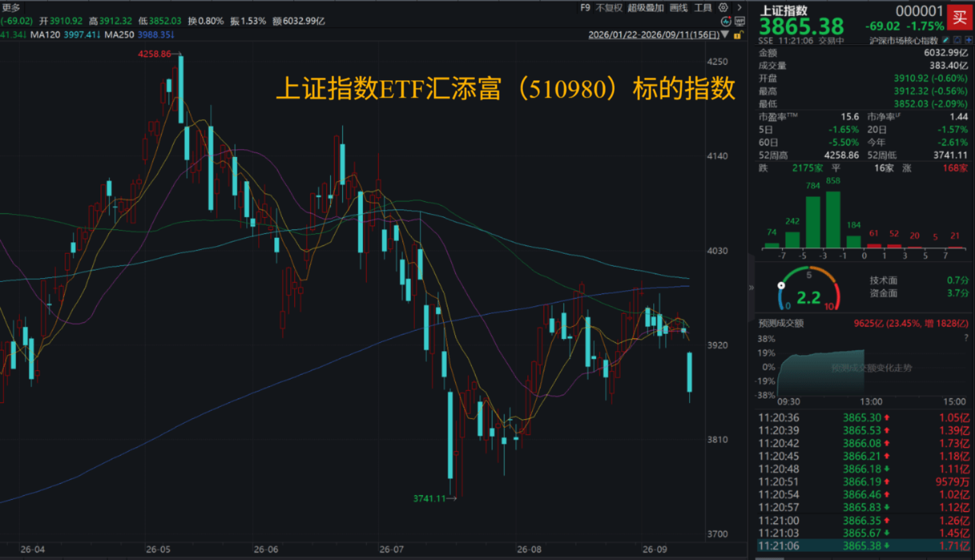975x560 pixels.
Task: Open the 工具 tools menu
Action: [703, 8]
